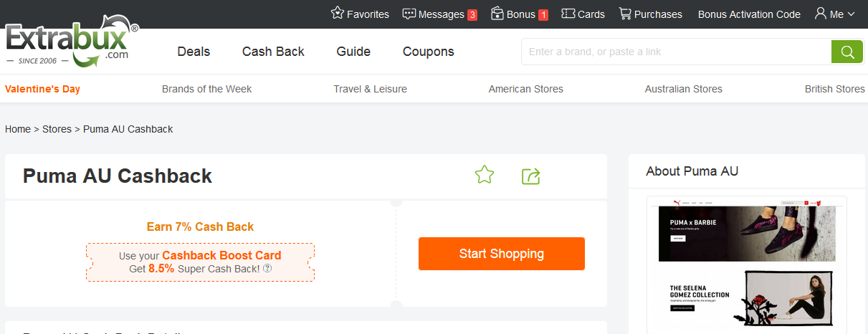Open the Cash Back menu
Screen dimensions: 868x334
(x=273, y=52)
